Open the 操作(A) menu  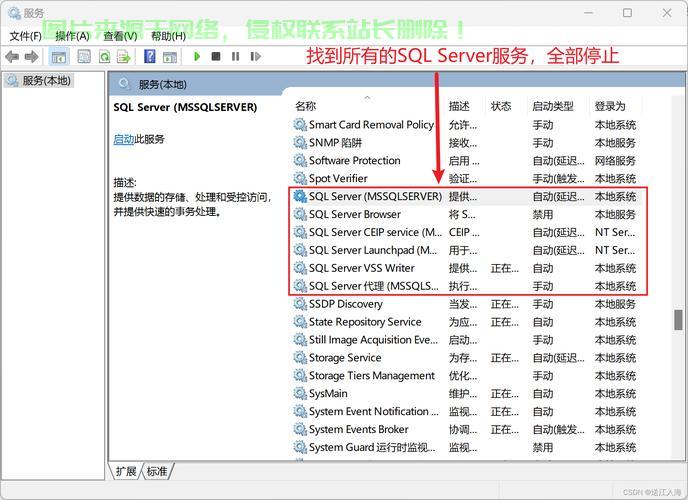click(x=72, y=36)
